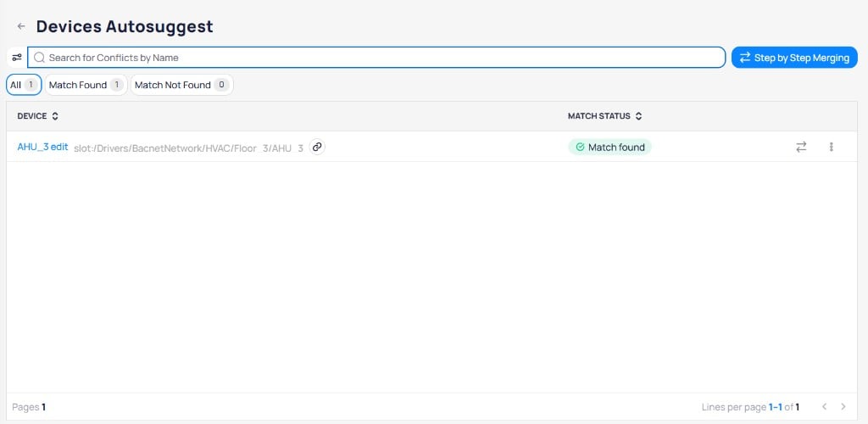The width and height of the screenshot is (868, 424).
Task: Start Step by Step Merging
Action: (x=794, y=58)
